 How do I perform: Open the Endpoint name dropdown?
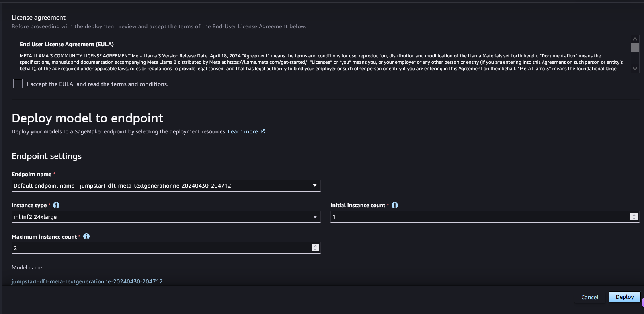click(x=166, y=186)
